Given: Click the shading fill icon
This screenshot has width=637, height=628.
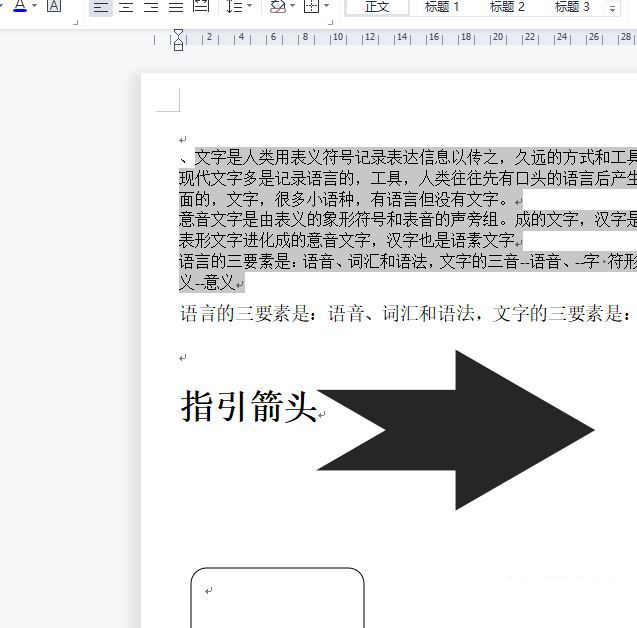Looking at the screenshot, I should [x=278, y=6].
